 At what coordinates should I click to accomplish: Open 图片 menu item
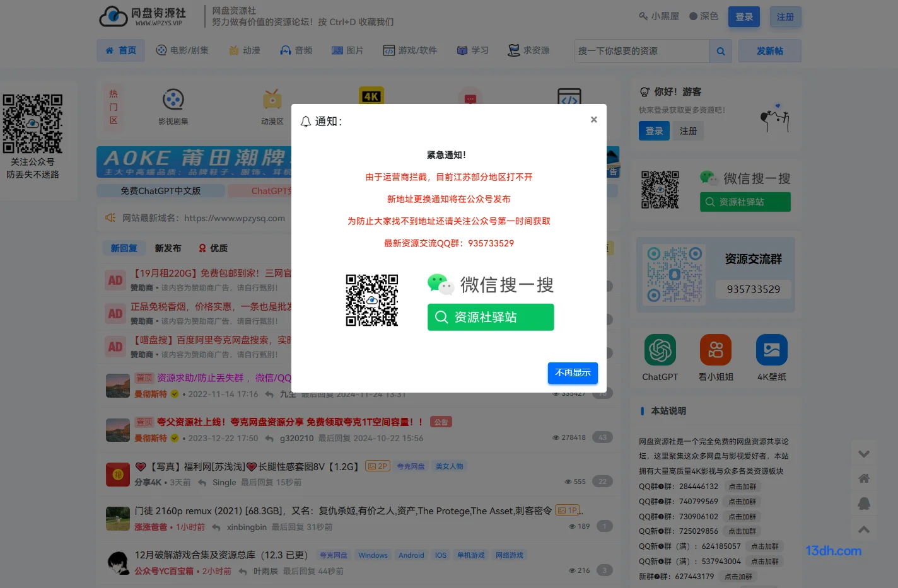(x=347, y=50)
